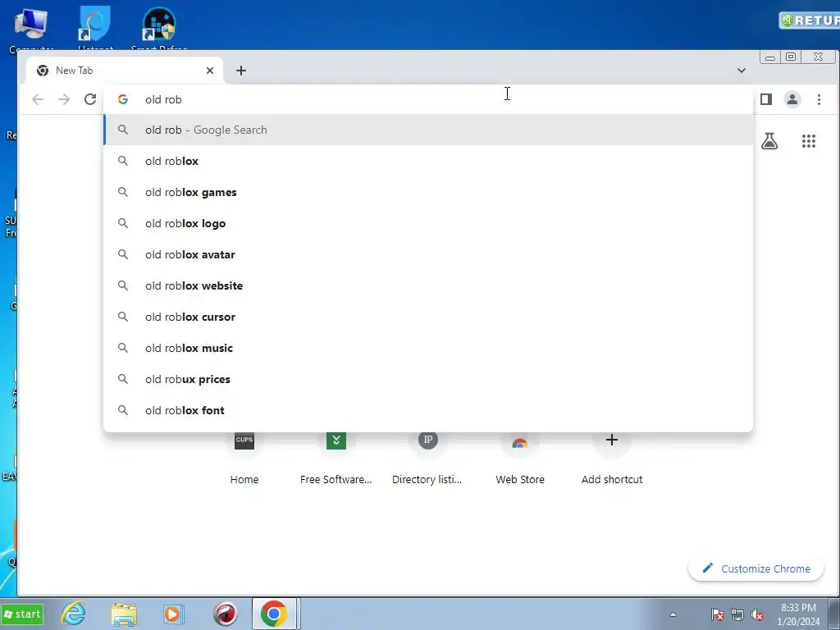Open the clock showing 8:33 PM

798,614
